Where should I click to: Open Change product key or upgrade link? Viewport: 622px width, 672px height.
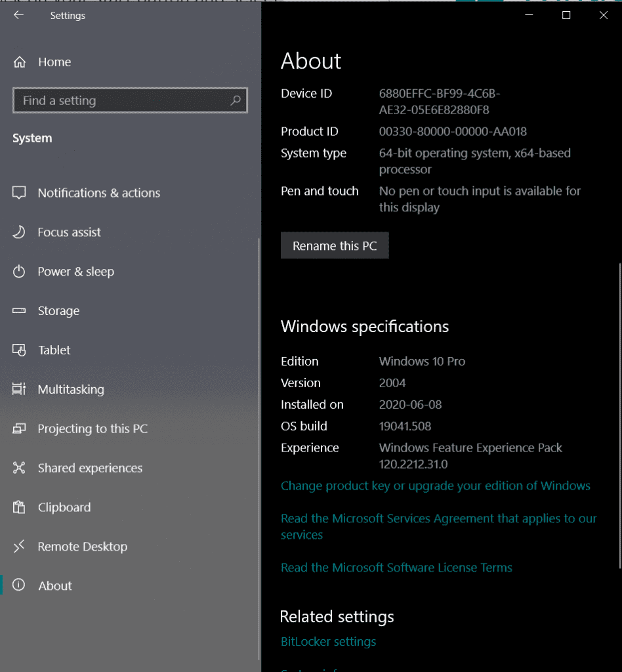coord(435,486)
